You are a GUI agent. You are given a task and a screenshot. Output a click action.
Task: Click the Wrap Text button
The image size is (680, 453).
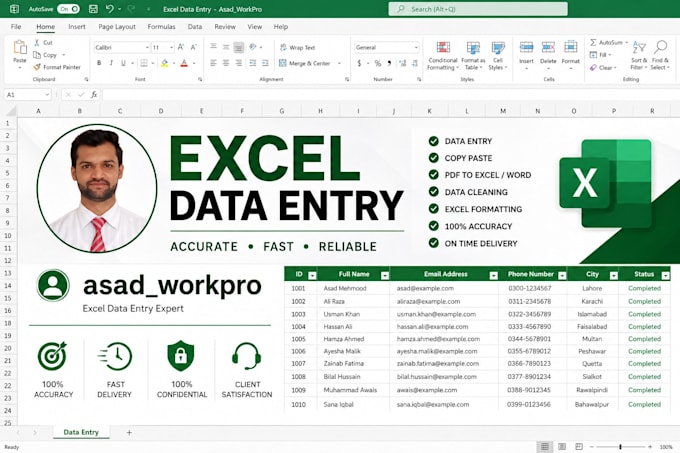[298, 47]
